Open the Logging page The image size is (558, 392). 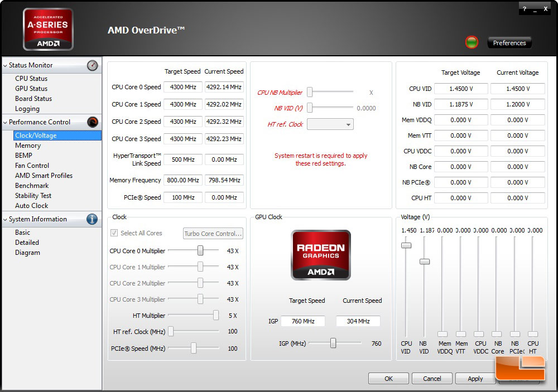point(27,109)
